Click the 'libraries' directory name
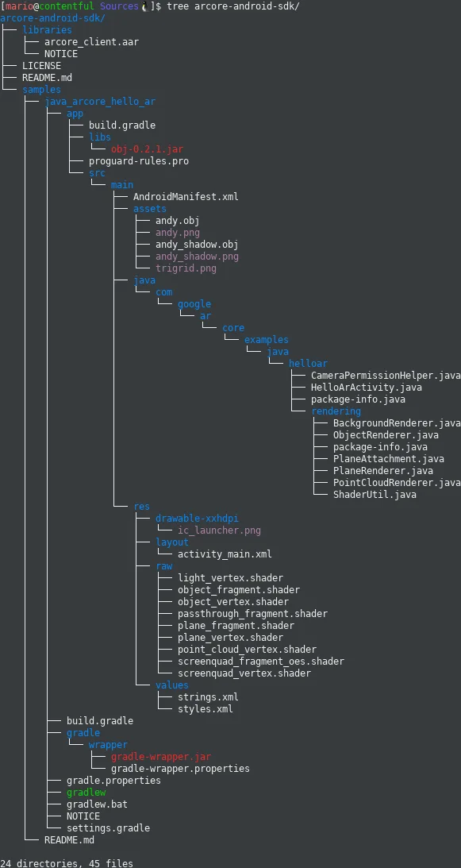This screenshot has height=868, width=461. point(47,30)
